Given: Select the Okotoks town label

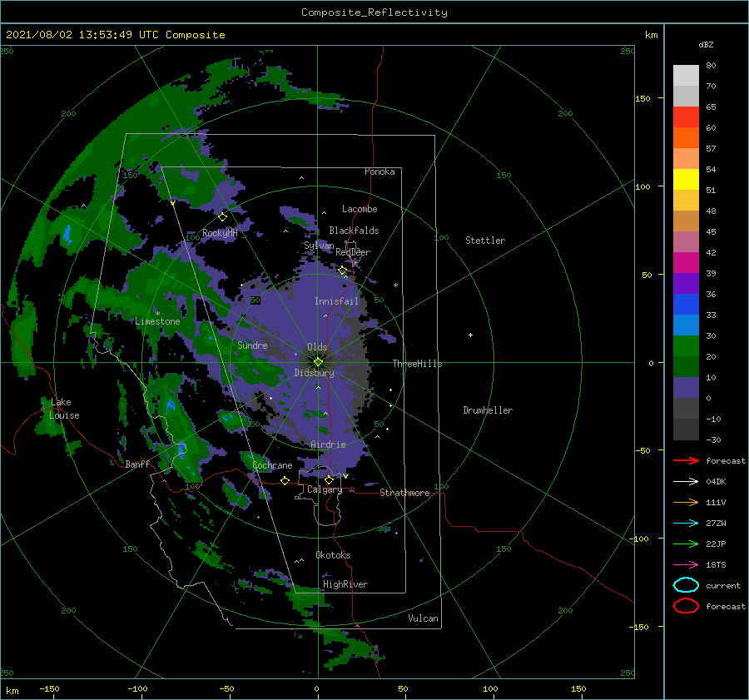Looking at the screenshot, I should pyautogui.click(x=333, y=555).
